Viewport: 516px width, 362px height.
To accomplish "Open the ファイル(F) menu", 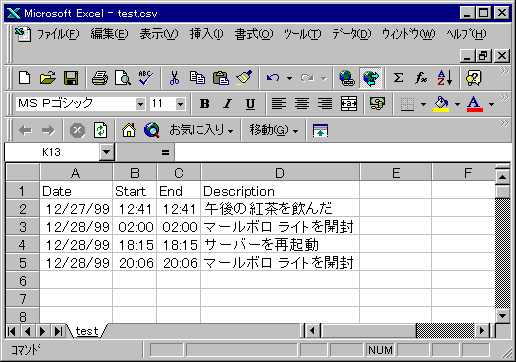I will pyautogui.click(x=58, y=34).
